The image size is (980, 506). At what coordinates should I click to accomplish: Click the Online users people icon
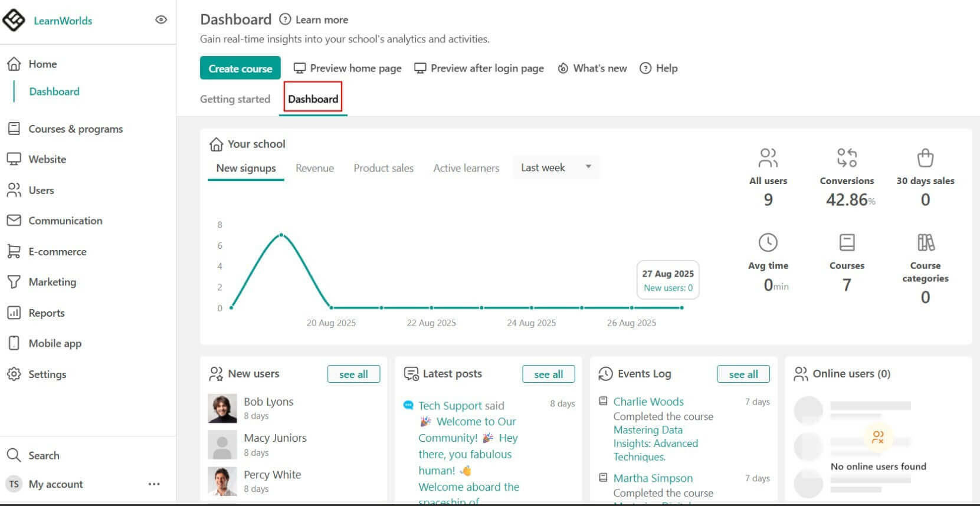(801, 374)
